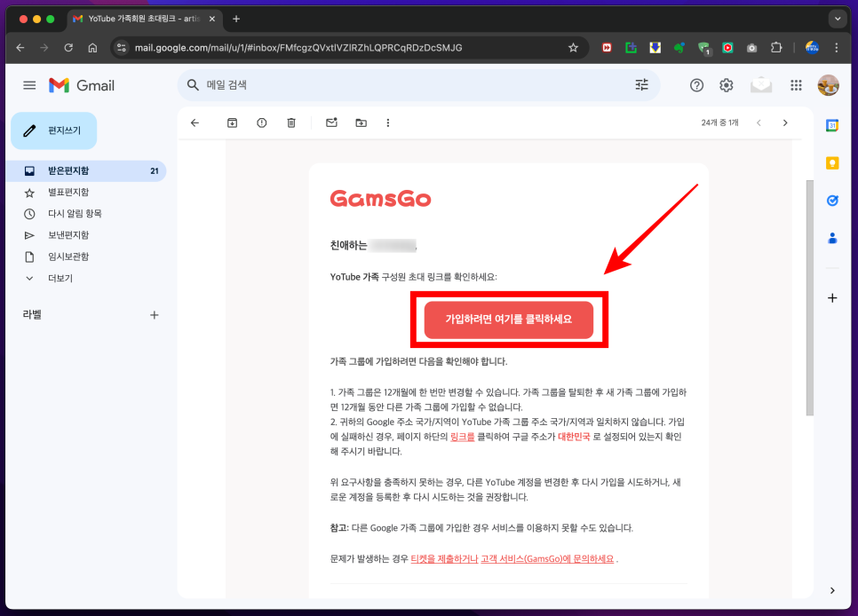Click the blurred recipient name after 친애하는
Image resolution: width=858 pixels, height=616 pixels.
point(393,245)
